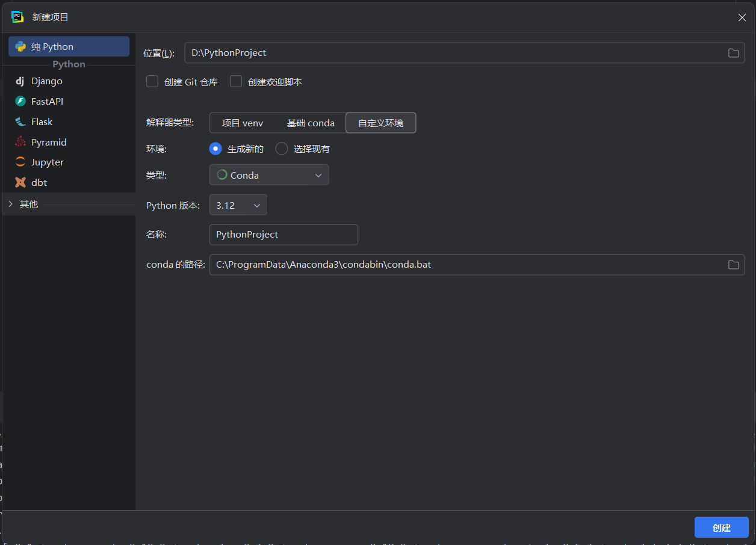The width and height of the screenshot is (756, 545).
Task: Select the 生成新的 radio option
Action: coord(215,149)
